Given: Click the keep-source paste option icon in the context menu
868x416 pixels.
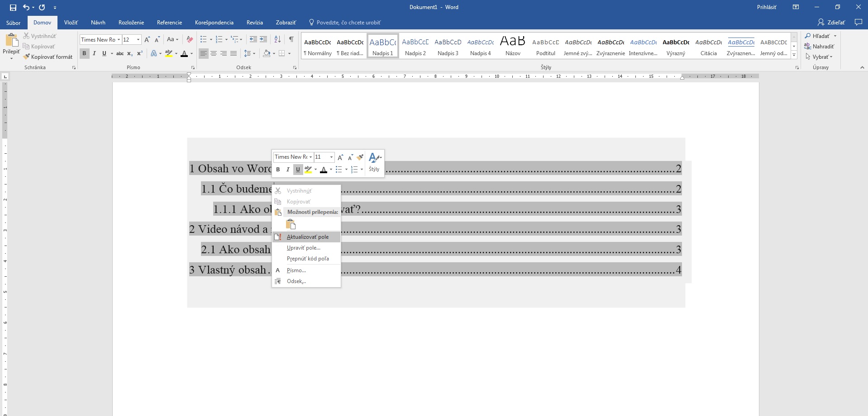Looking at the screenshot, I should tap(291, 224).
